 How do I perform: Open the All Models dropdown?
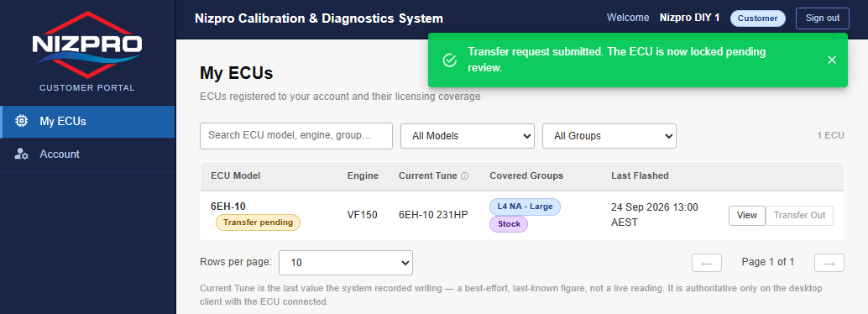point(468,136)
